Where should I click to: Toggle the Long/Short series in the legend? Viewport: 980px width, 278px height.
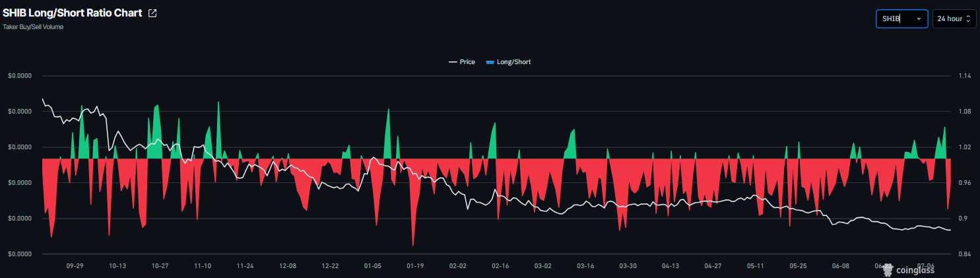507,62
